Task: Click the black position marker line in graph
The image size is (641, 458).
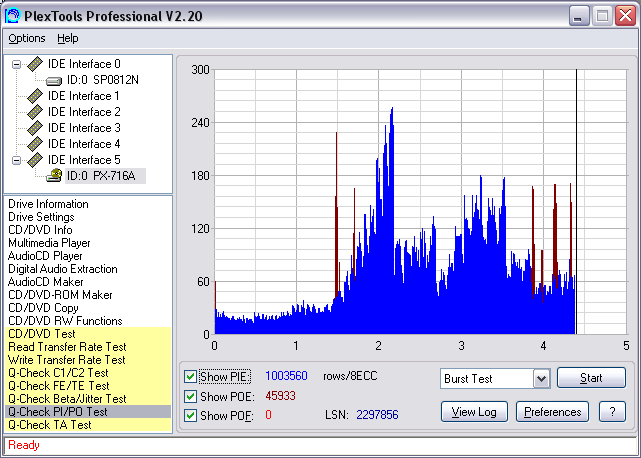Action: pyautogui.click(x=576, y=202)
